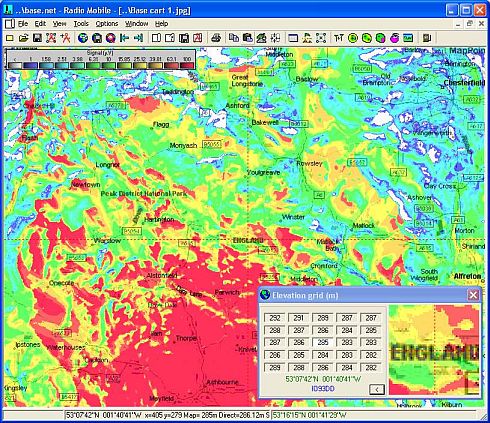Open network properties via the red nodes icon
The height and width of the screenshot is (423, 490).
[51, 38]
